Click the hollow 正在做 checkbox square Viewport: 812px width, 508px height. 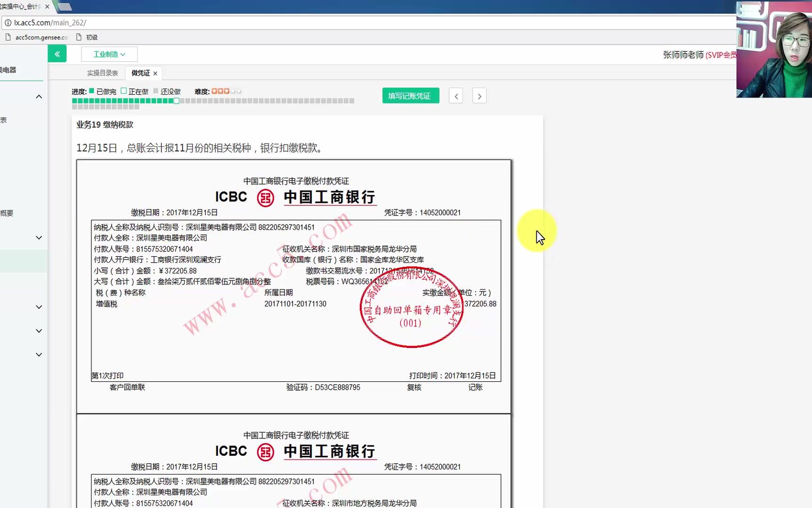point(123,90)
